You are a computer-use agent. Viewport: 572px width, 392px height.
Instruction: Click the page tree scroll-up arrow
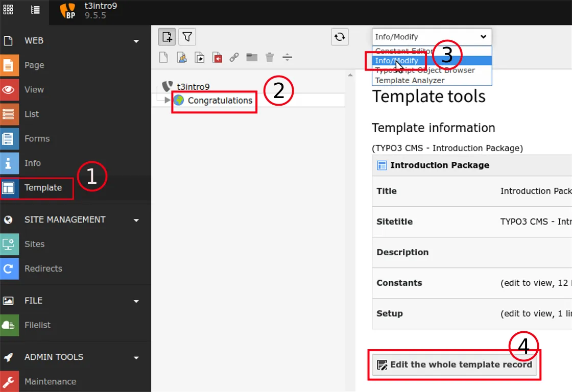[x=350, y=75]
